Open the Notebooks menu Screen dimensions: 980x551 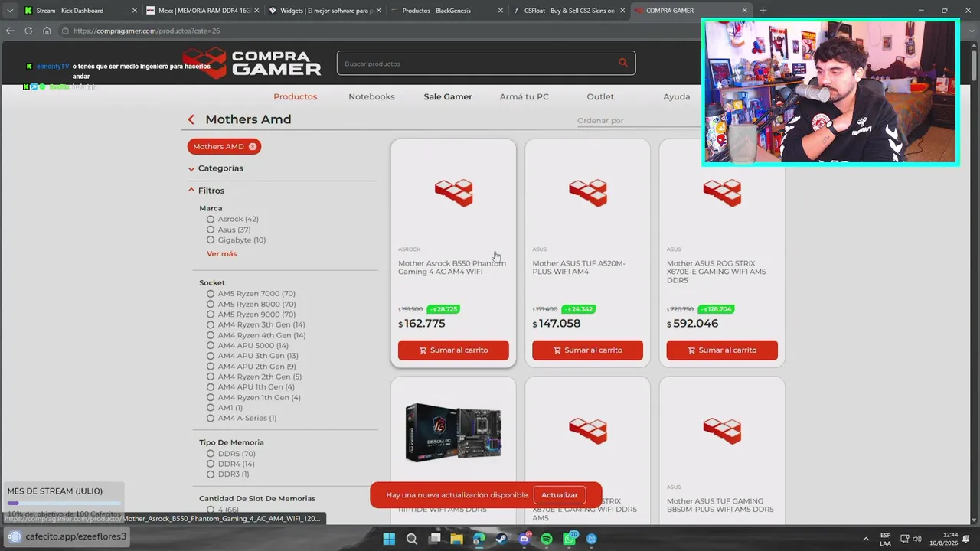(371, 96)
